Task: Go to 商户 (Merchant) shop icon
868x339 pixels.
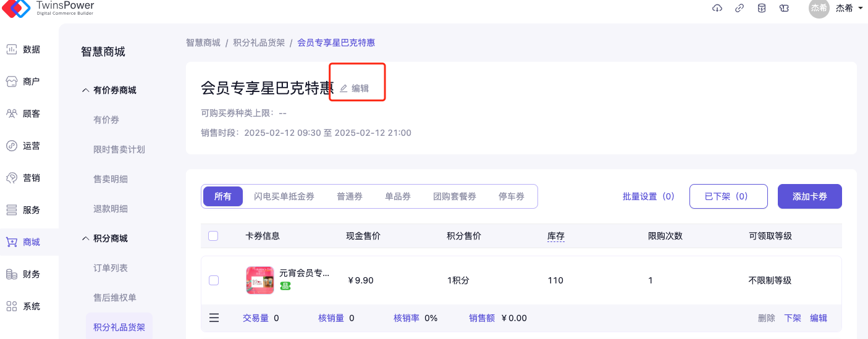Action: pyautogui.click(x=12, y=82)
